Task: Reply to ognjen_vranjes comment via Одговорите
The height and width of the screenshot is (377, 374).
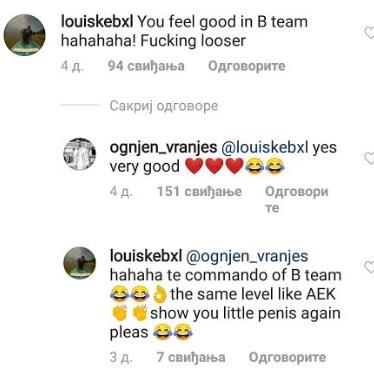Action: (x=297, y=199)
